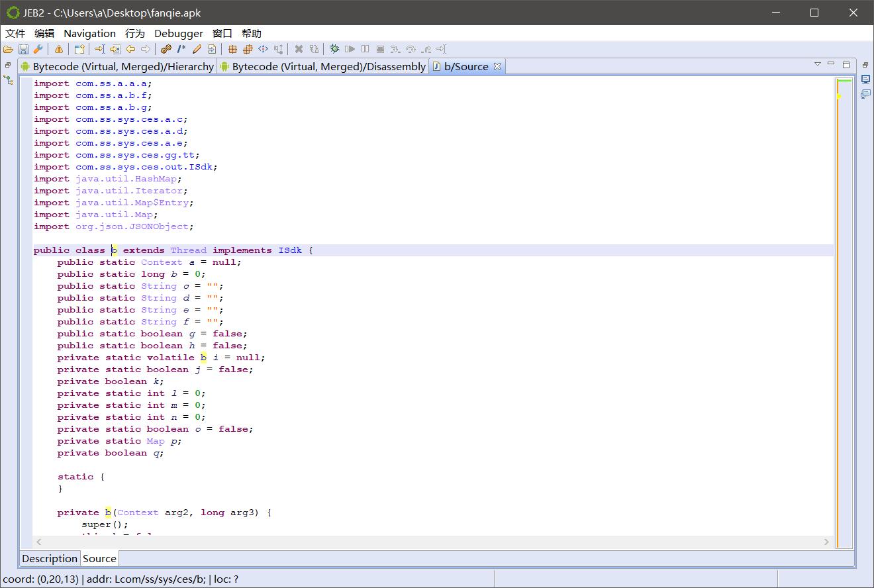Click 'ISdk' in the class declaration
Viewport: 874px width, 588px height.
(290, 250)
